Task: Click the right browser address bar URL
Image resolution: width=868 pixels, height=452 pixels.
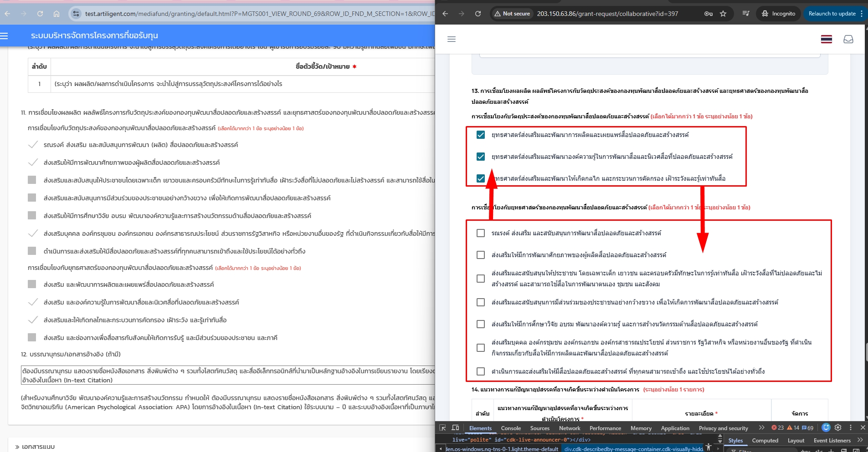Action: coord(607,14)
